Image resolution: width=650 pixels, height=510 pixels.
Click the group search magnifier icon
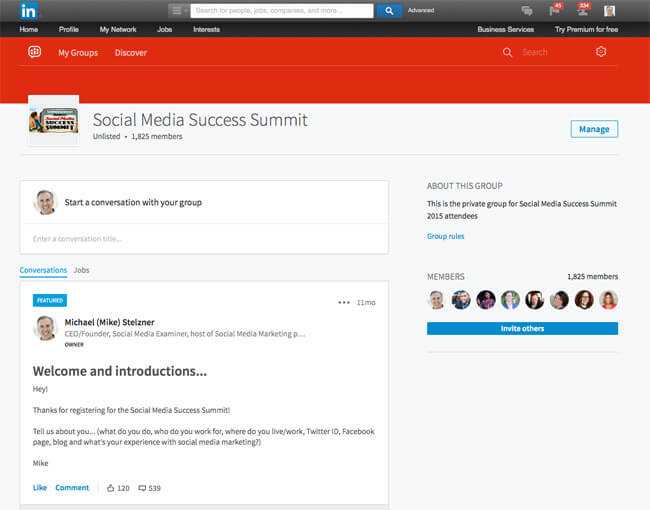click(x=507, y=52)
